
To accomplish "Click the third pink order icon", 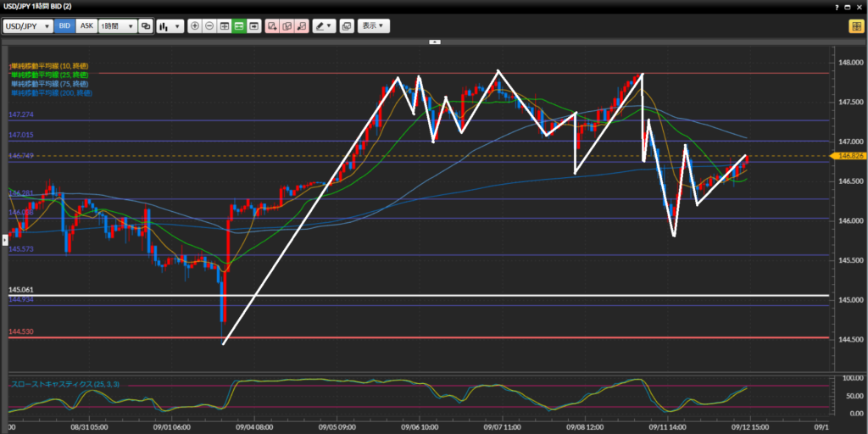I will 300,26.
